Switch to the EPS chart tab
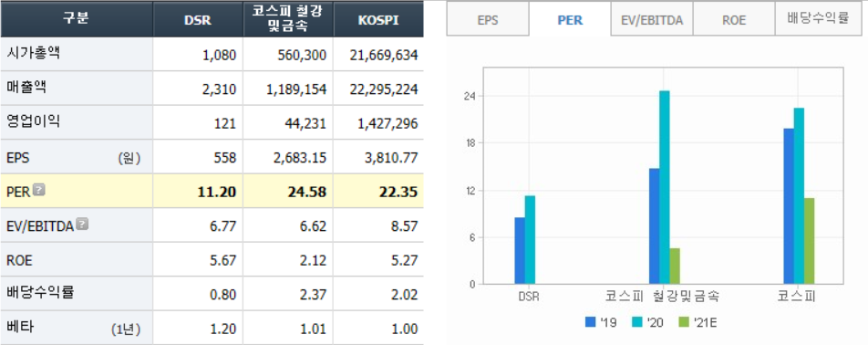The height and width of the screenshot is (345, 868). coord(488,19)
